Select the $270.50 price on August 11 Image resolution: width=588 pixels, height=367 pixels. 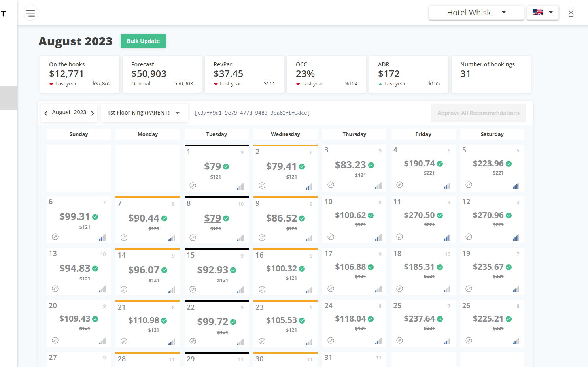click(x=419, y=215)
